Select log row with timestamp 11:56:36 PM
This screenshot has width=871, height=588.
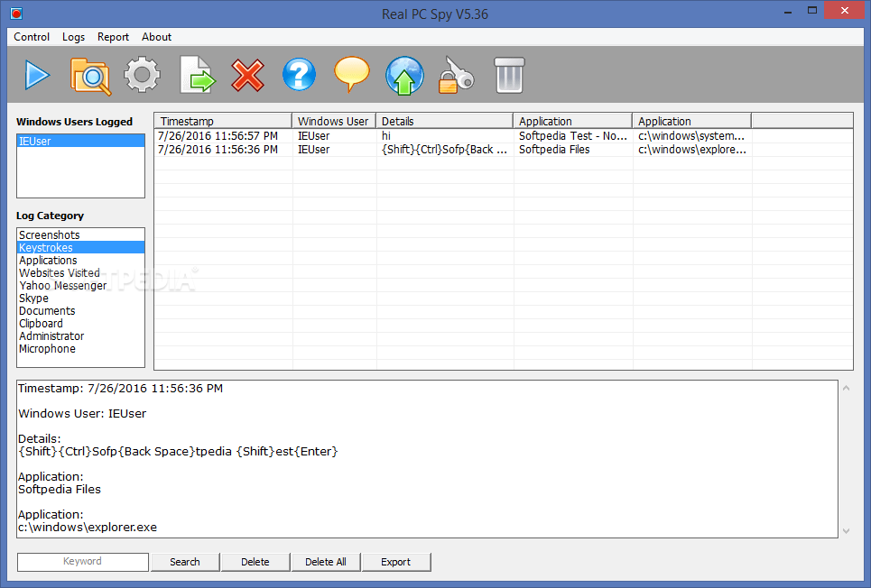(504, 150)
